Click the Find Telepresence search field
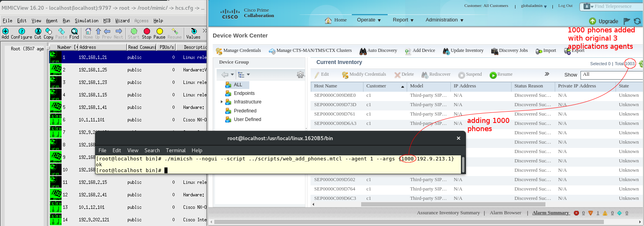 (619, 6)
